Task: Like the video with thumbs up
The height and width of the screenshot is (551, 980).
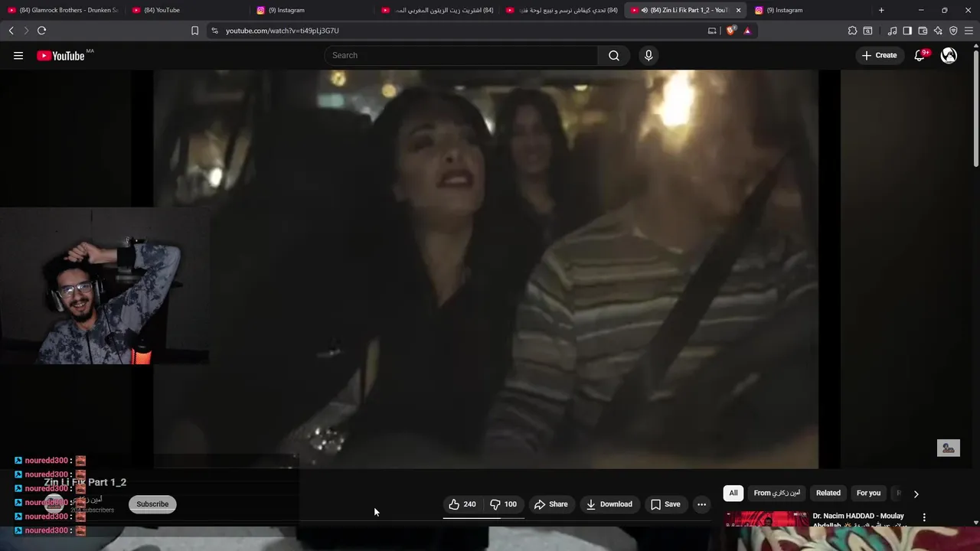Action: 463,504
